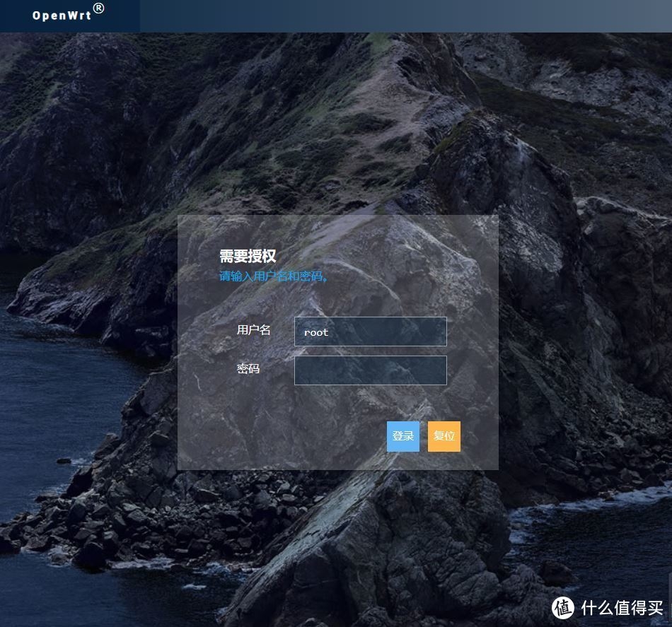
Task: Click the 请输入用户名和密码 prompt text
Action: point(274,276)
